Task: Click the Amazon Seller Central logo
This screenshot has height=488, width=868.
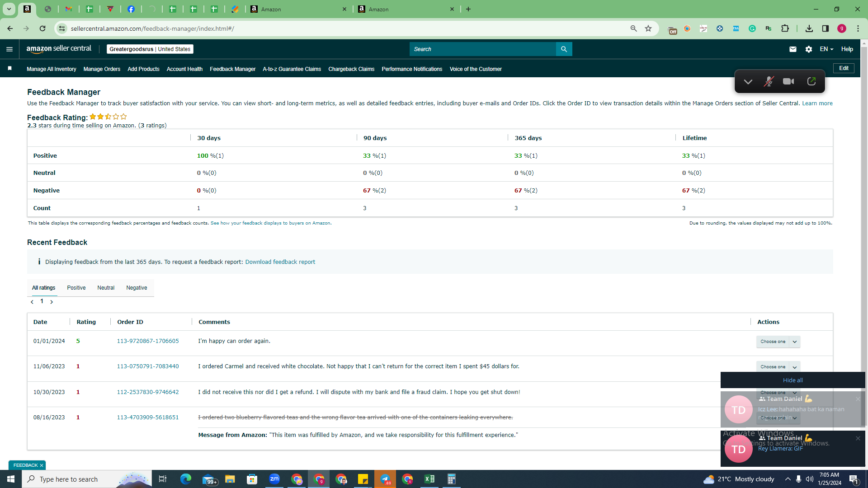Action: 59,49
